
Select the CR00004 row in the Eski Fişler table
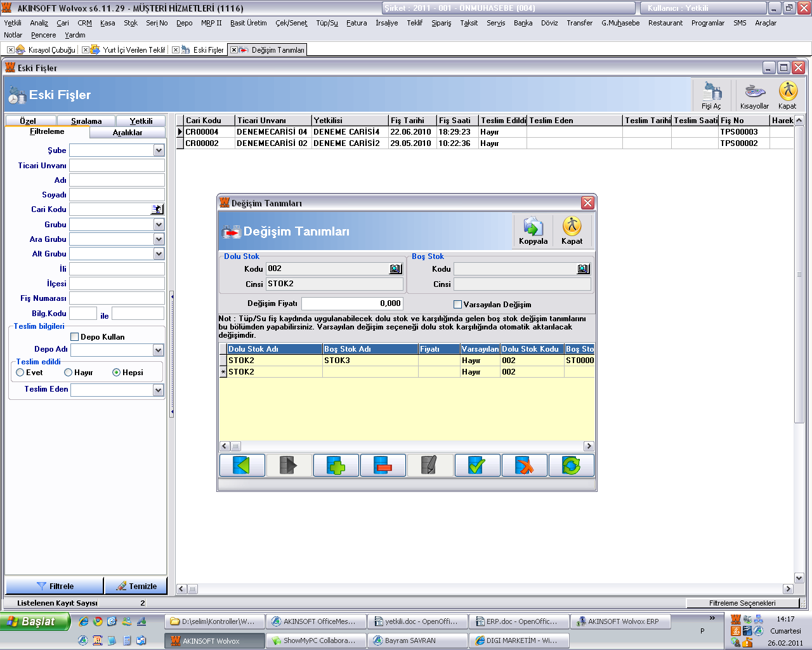[485, 132]
